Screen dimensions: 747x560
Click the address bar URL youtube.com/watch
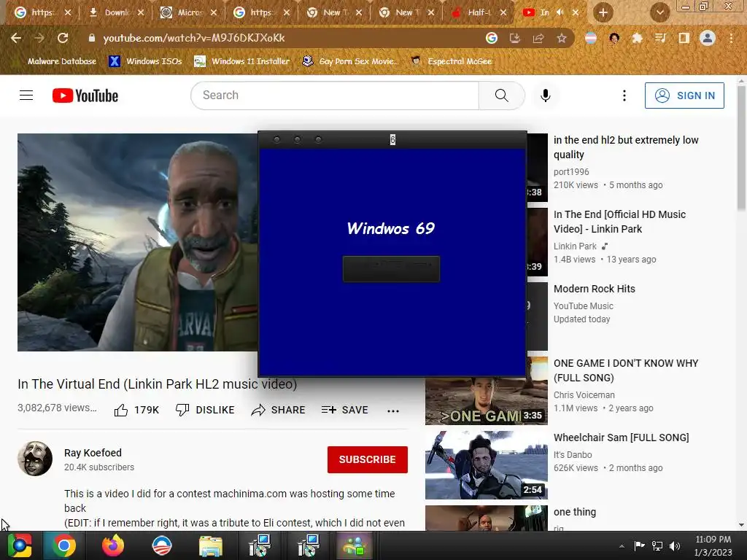tap(194, 38)
